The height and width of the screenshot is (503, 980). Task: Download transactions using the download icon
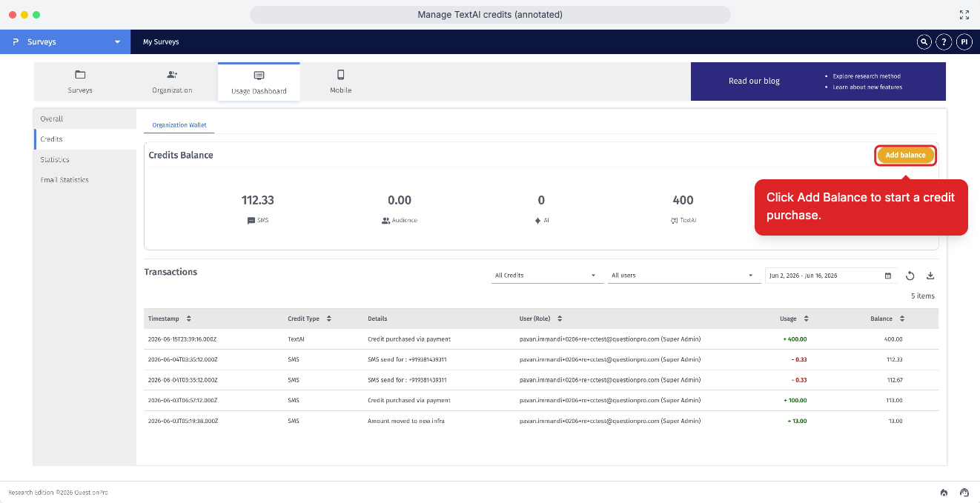coord(930,276)
